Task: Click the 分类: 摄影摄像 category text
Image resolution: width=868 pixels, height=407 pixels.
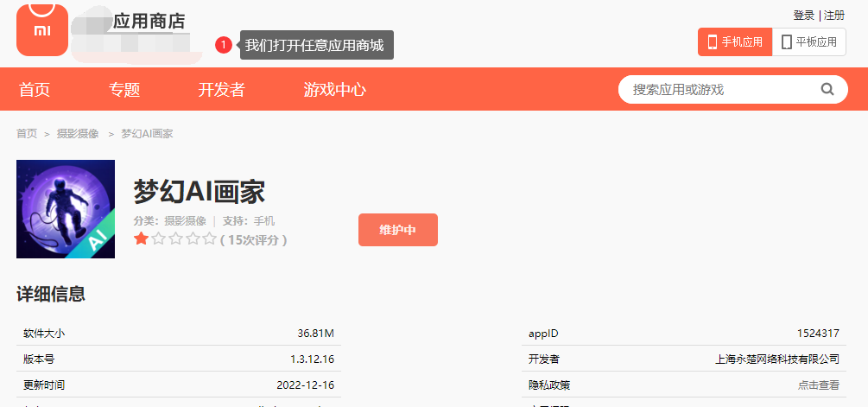Action: [x=170, y=221]
